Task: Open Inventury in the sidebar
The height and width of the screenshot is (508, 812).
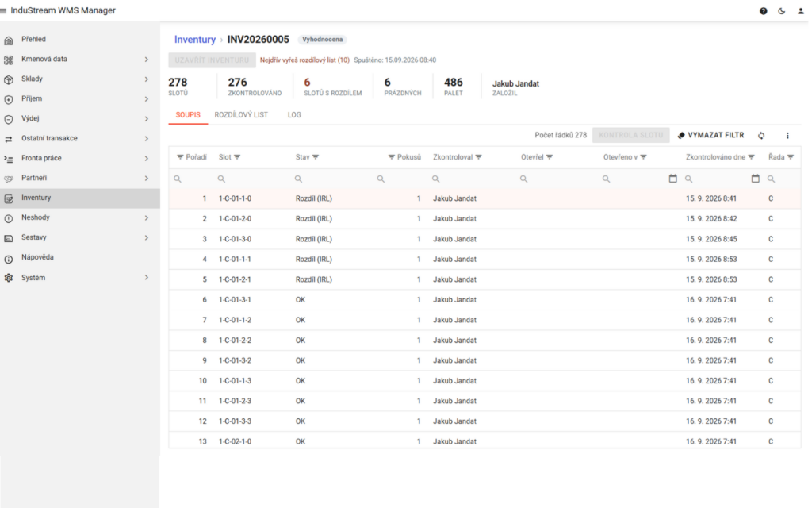Action: tap(80, 198)
